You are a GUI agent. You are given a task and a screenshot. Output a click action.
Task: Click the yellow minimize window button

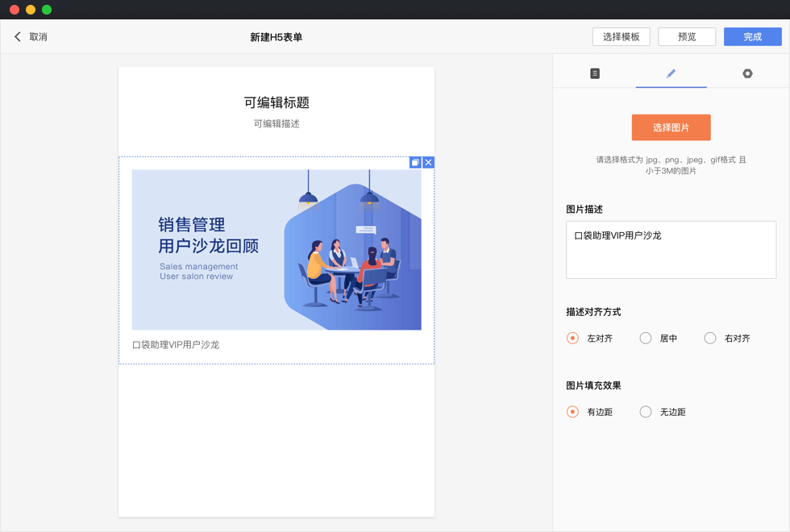31,10
